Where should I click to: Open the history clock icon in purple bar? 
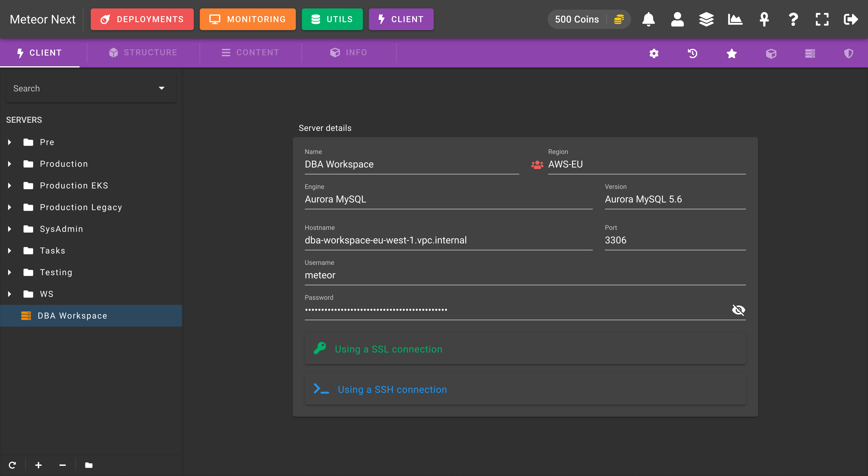(x=692, y=53)
